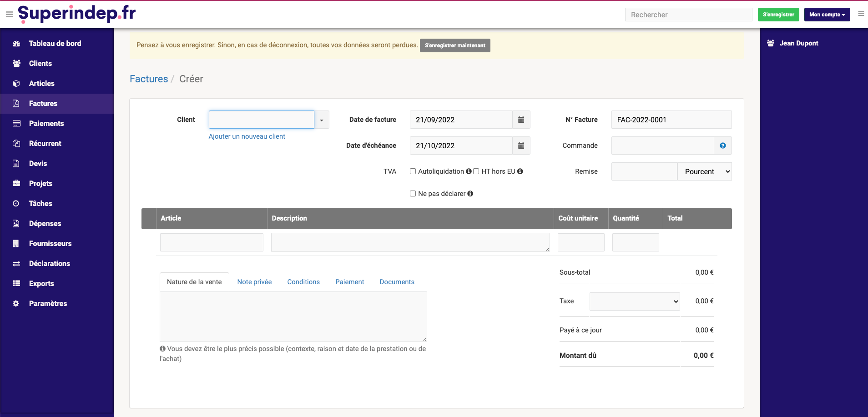The height and width of the screenshot is (417, 868).
Task: Navigate to Dépenses in the sidebar
Action: click(45, 223)
